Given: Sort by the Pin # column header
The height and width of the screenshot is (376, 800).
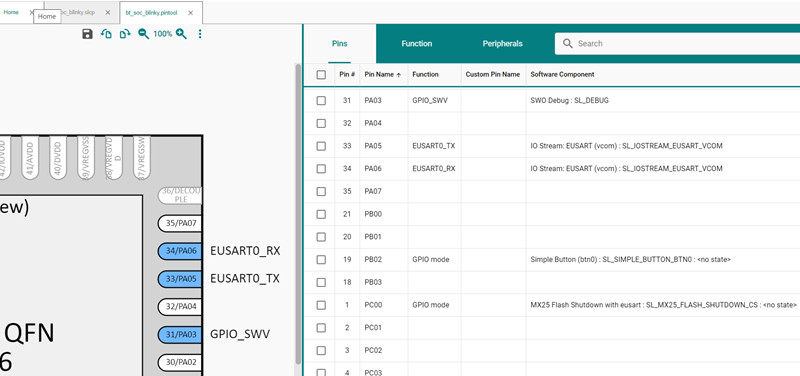Looking at the screenshot, I should coord(347,74).
